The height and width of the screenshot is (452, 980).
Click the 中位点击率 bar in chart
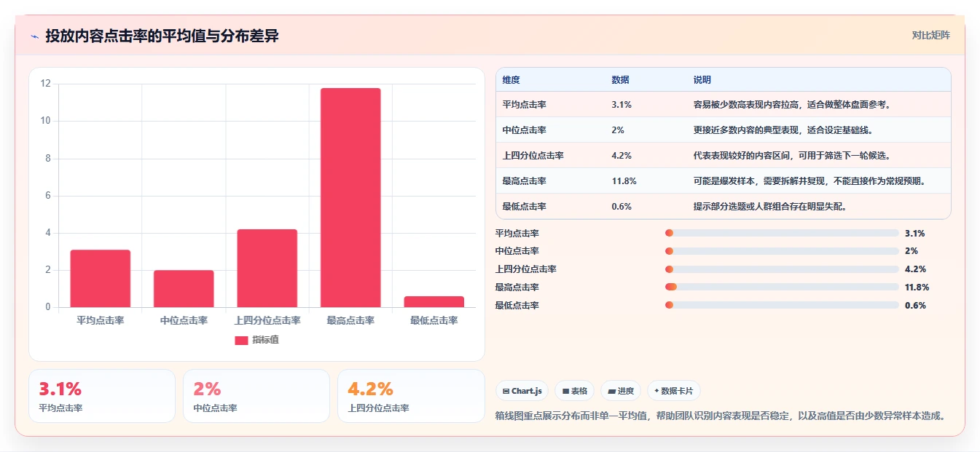184,289
